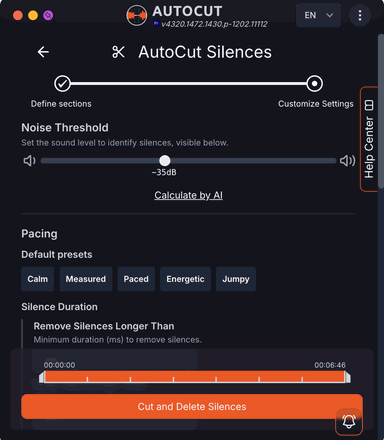
Task: Click the Noise Threshold slider handle
Action: point(164,161)
